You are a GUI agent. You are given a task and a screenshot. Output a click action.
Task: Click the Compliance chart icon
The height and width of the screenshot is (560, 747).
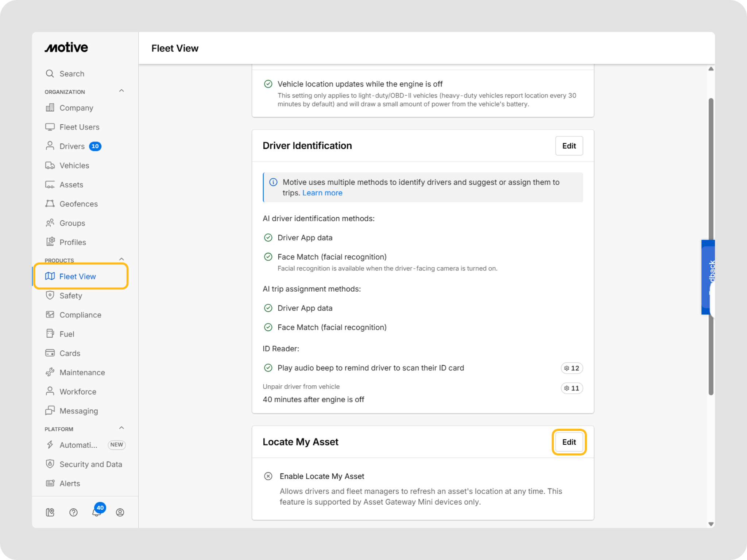(50, 315)
